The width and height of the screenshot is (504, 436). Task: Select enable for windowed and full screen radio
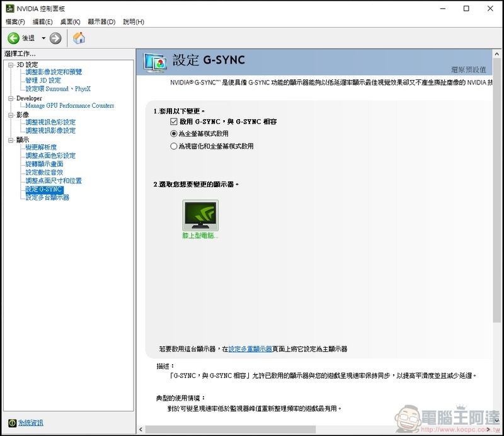click(174, 146)
